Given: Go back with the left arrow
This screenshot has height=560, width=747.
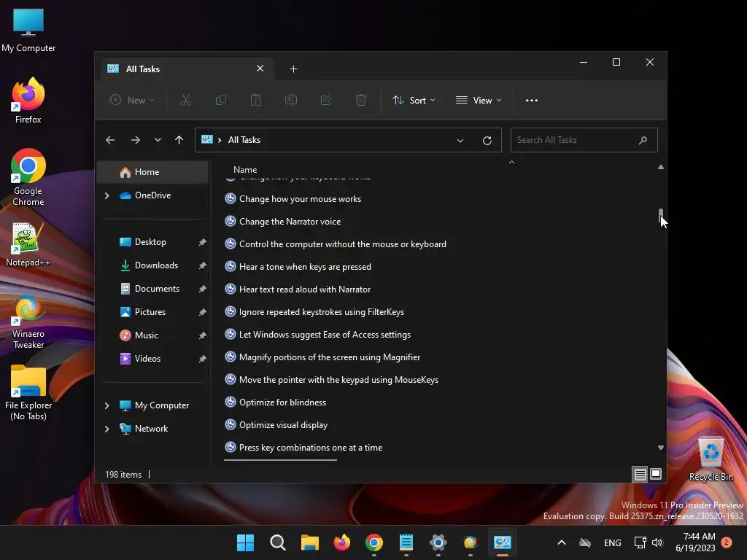Looking at the screenshot, I should [110, 140].
